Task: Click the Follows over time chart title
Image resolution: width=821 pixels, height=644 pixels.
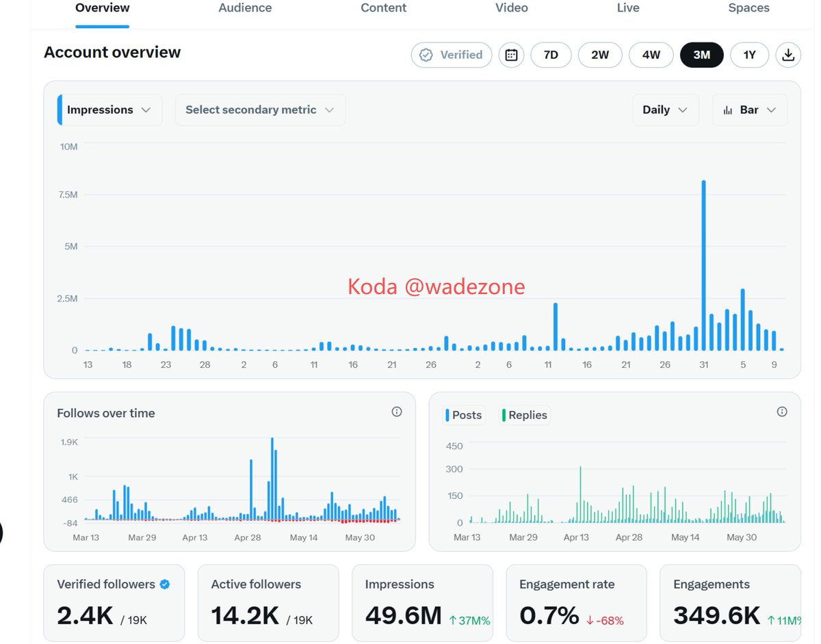Action: (106, 413)
